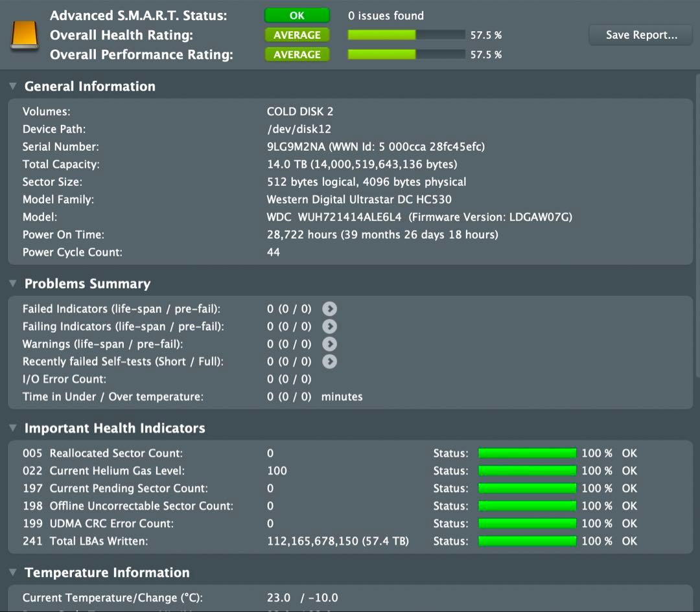The width and height of the screenshot is (700, 612).
Task: Select the COLD DISK 2 volume name
Action: [x=299, y=111]
